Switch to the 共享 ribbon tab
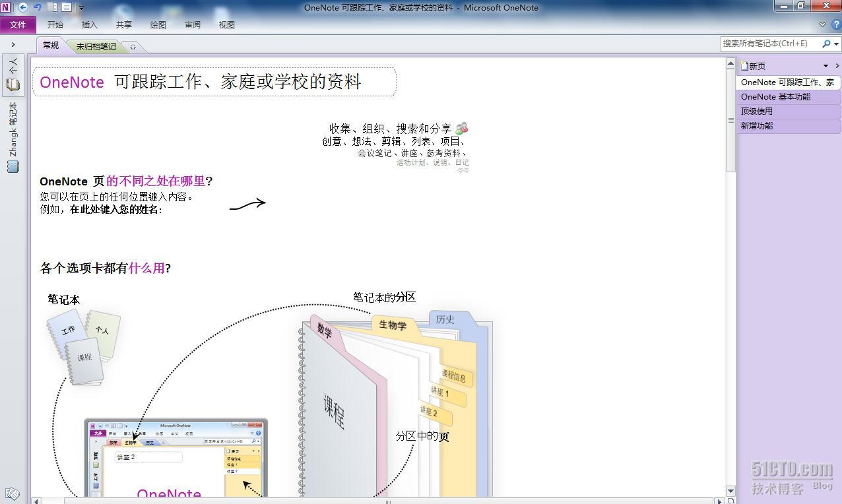 [123, 24]
